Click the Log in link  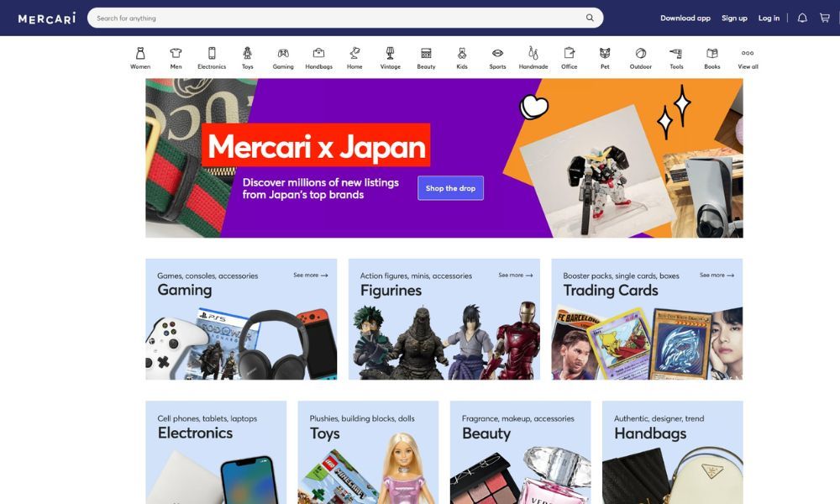pyautogui.click(x=769, y=18)
